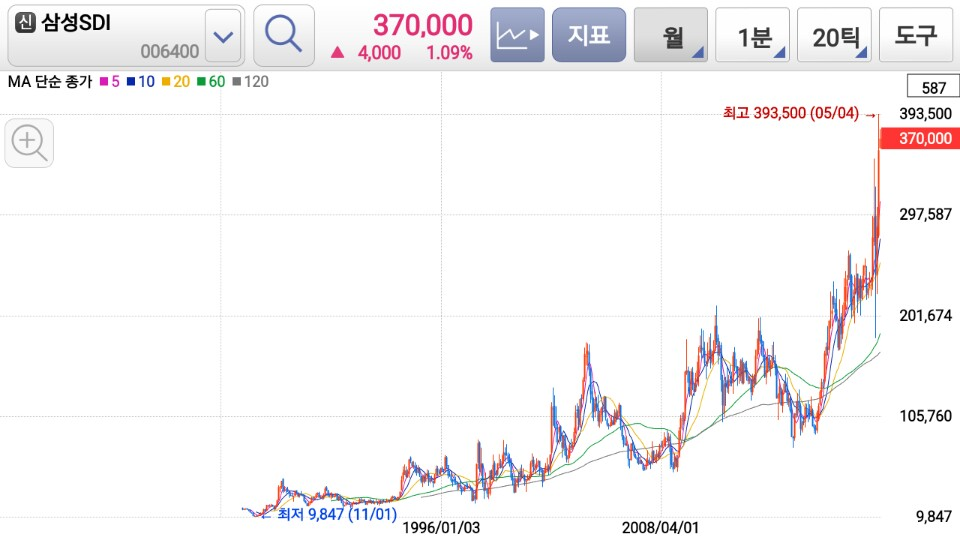Select the green MA 60 legend swatch

coord(201,81)
